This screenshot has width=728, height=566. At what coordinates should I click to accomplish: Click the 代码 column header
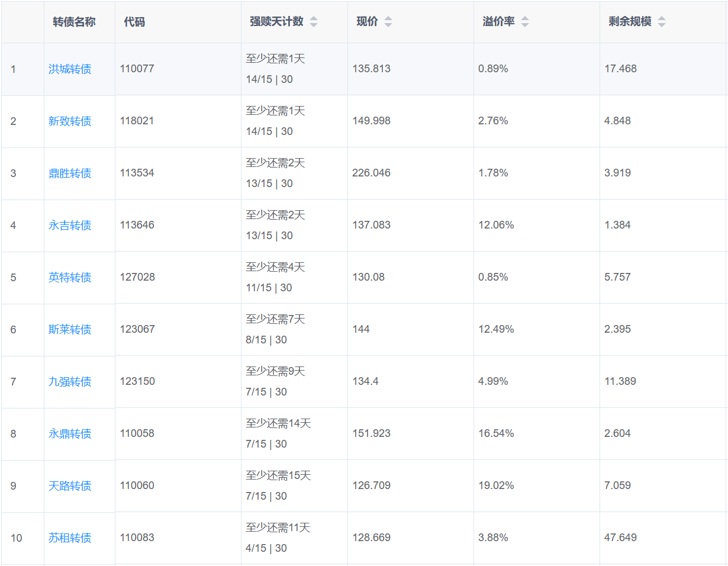pos(134,22)
